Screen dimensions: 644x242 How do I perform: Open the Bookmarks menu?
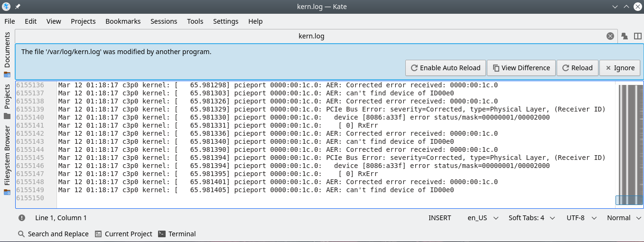point(123,21)
